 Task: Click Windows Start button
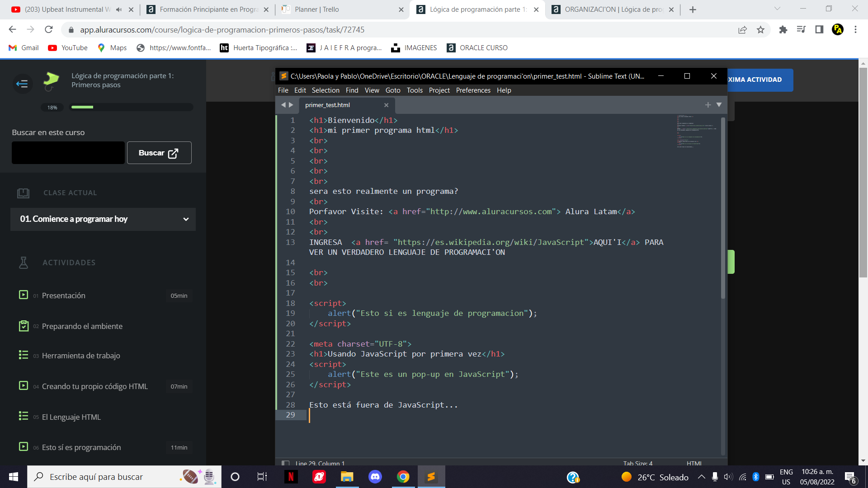tap(14, 477)
